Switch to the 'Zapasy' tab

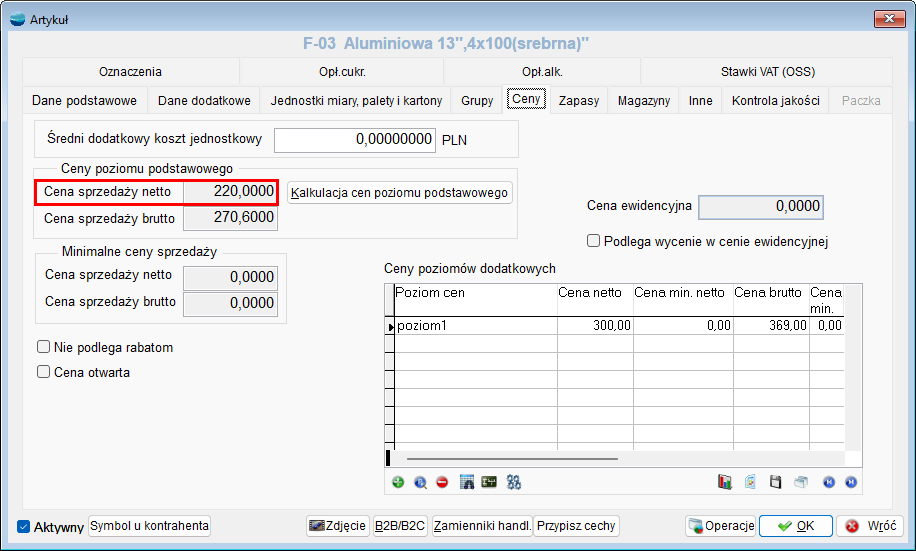point(579,101)
